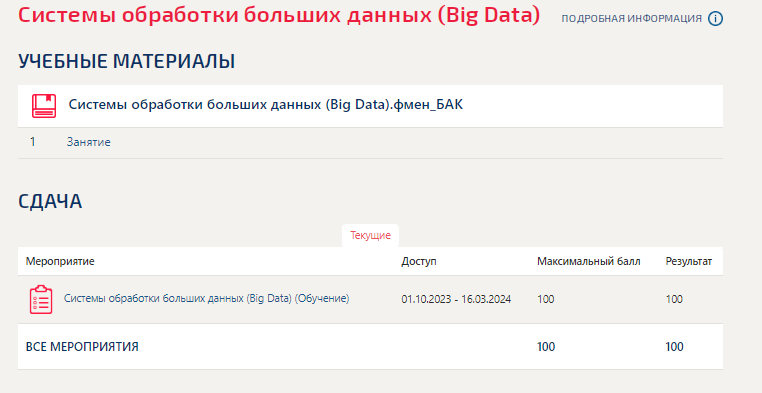Click the УЧЕБНЫЕ МАТЕРИАЛЫ heading
This screenshot has width=762, height=393.
(126, 62)
